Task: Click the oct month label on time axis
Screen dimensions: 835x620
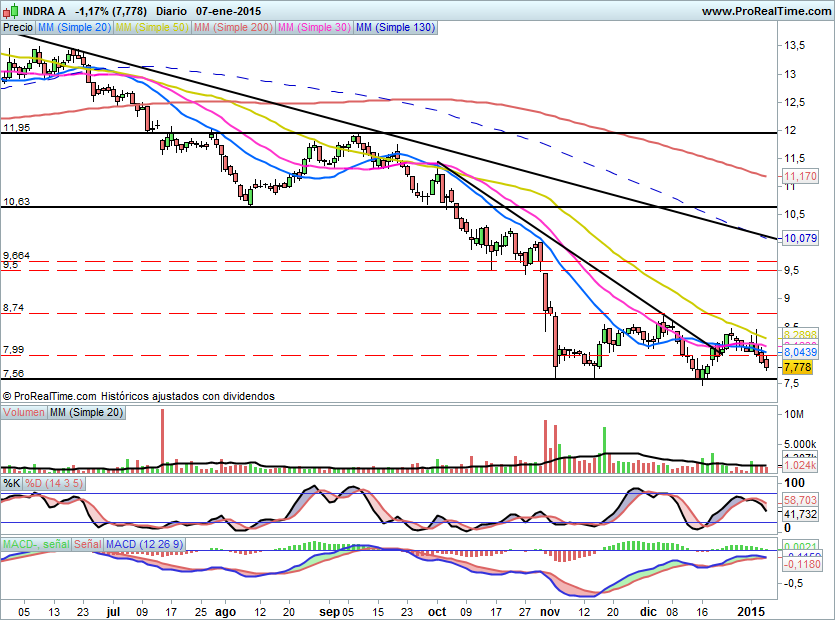Action: pos(437,611)
